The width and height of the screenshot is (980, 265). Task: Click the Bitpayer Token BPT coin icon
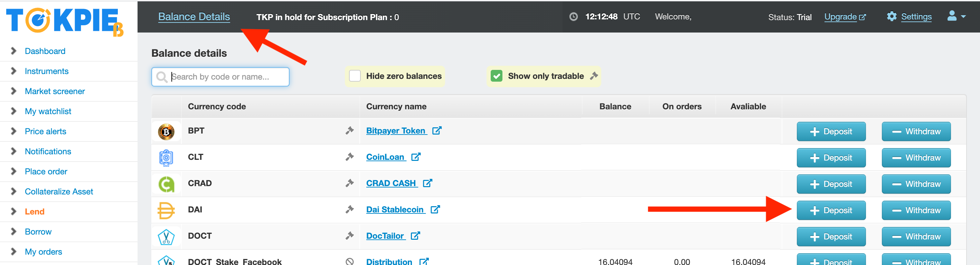coord(166,132)
